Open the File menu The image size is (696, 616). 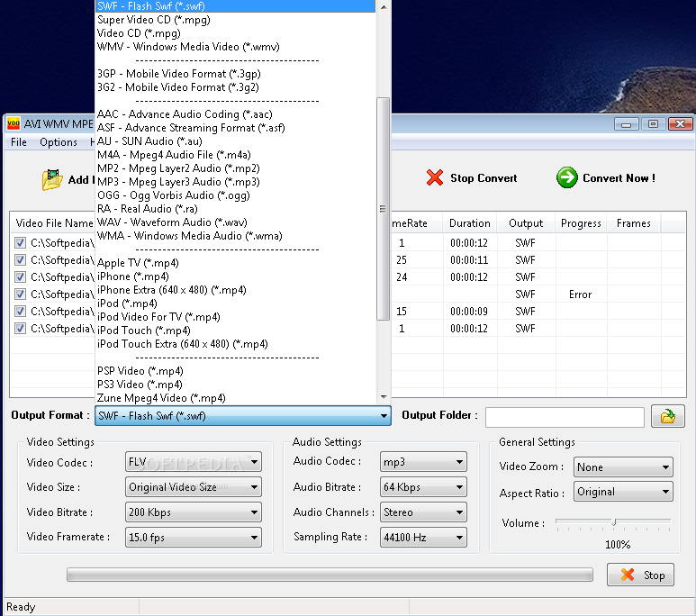tap(19, 142)
